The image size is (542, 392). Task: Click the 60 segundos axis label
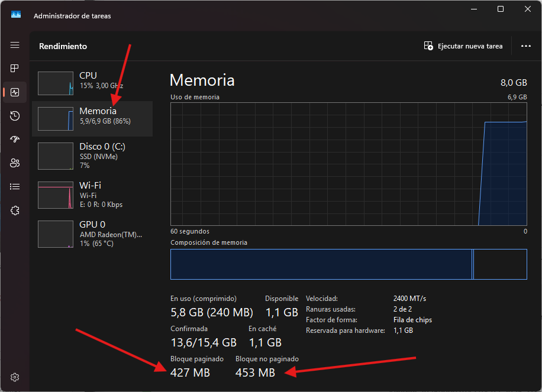point(190,231)
